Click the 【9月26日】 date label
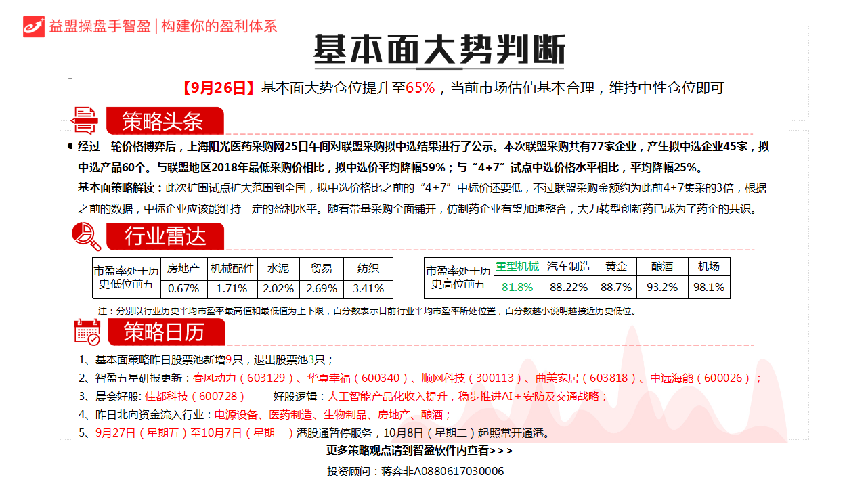868x488 pixels. click(218, 88)
